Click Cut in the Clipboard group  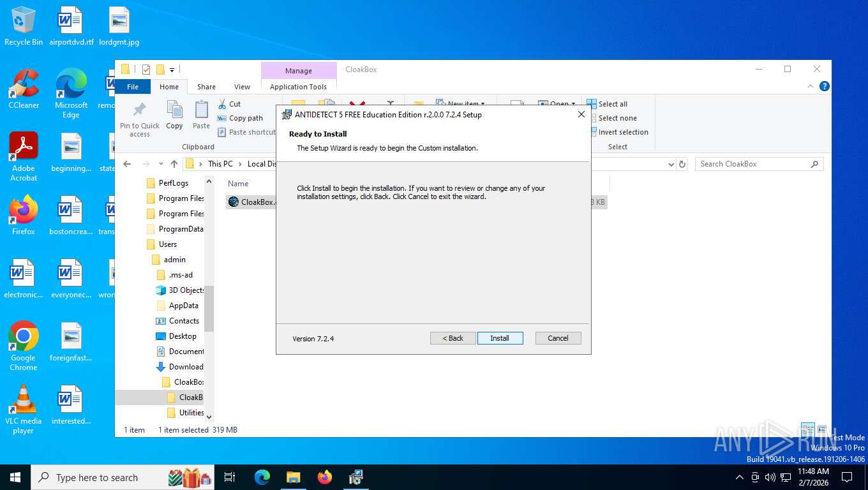(x=230, y=104)
